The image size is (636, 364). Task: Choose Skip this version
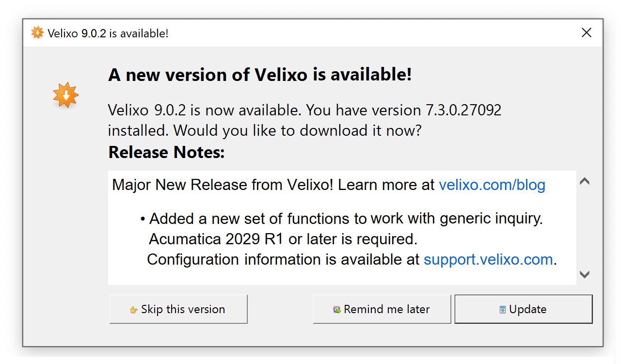tap(178, 309)
